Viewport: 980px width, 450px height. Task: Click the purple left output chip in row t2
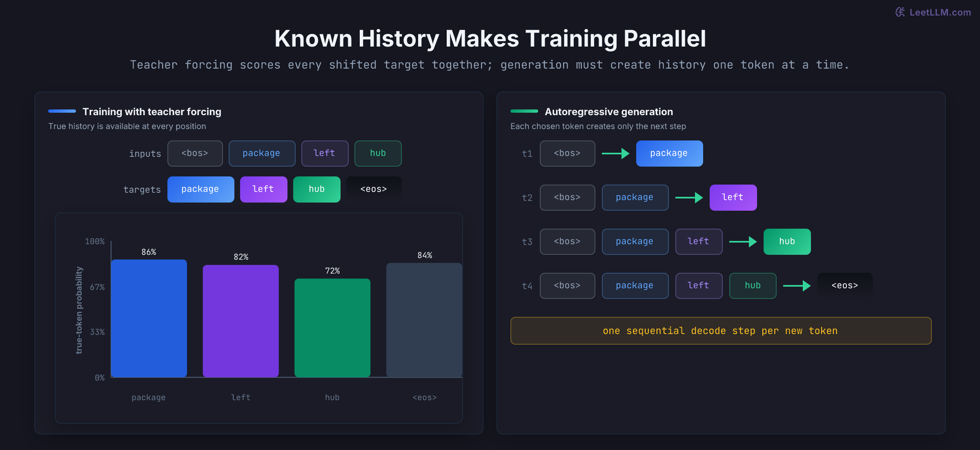(x=733, y=198)
